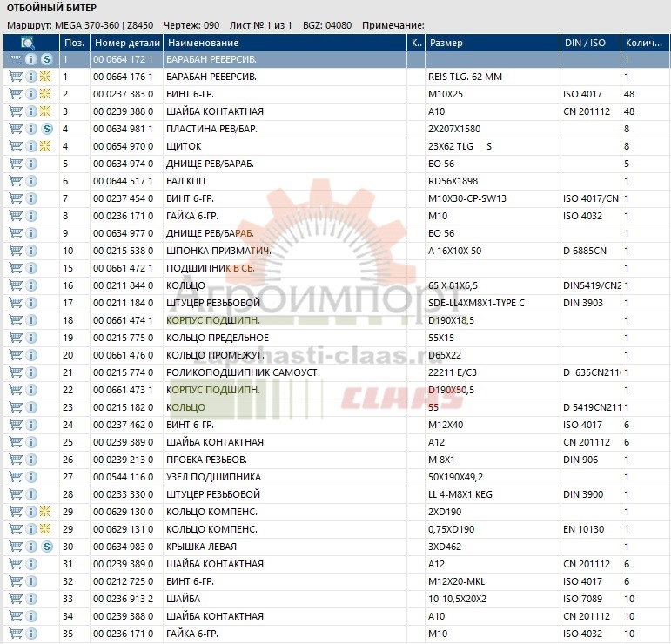Click size 23X62 TLG S

point(460,146)
